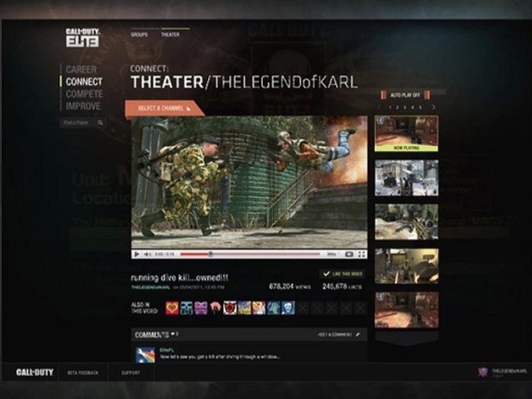The width and height of the screenshot is (532, 399).
Task: Click the main video frame
Action: click(x=249, y=182)
